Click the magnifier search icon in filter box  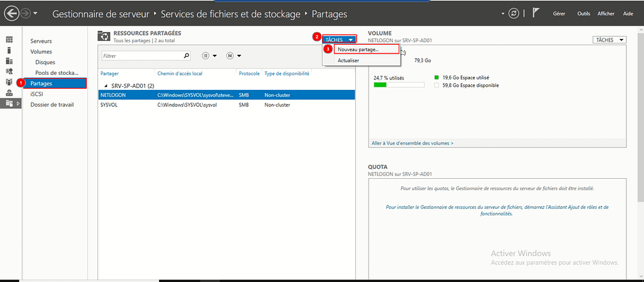186,56
